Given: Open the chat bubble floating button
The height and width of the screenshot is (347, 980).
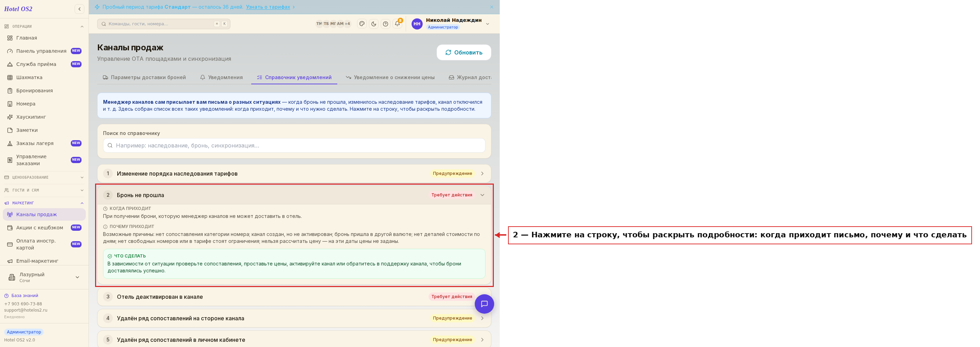Looking at the screenshot, I should click(484, 304).
